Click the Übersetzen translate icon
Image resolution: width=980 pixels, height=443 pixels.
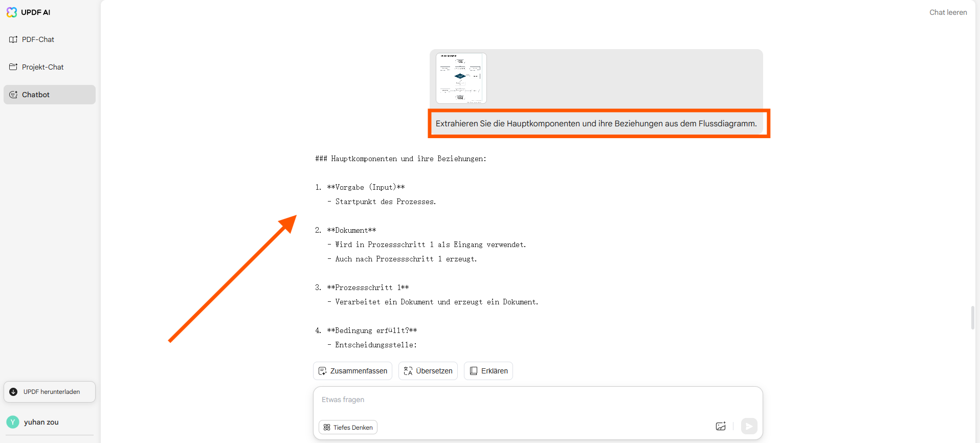tap(408, 371)
